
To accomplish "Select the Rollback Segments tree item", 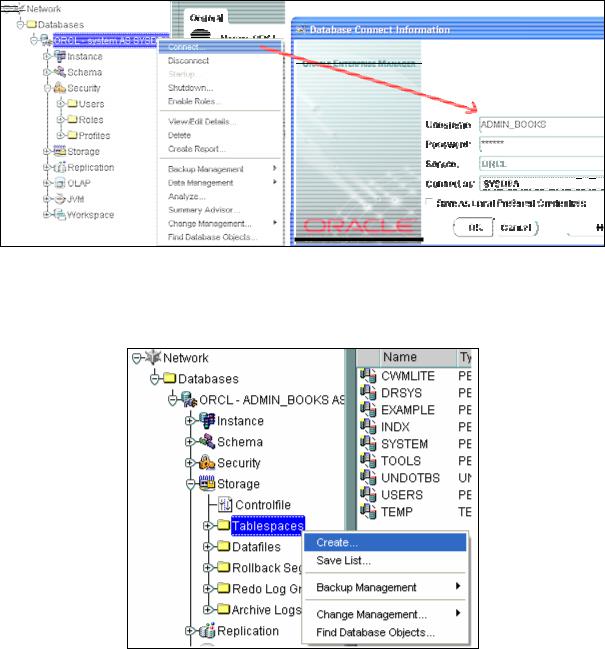I will [x=267, y=567].
